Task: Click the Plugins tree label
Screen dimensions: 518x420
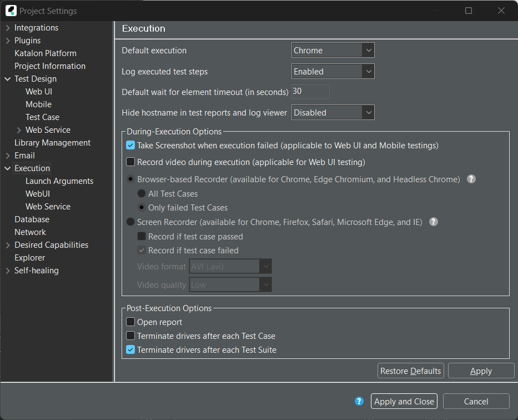Action: [x=27, y=41]
